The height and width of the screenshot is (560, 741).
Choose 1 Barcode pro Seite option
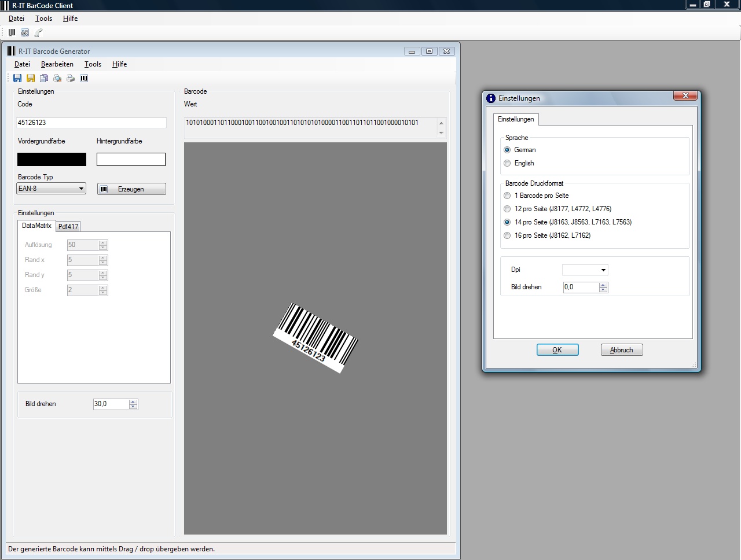(507, 196)
